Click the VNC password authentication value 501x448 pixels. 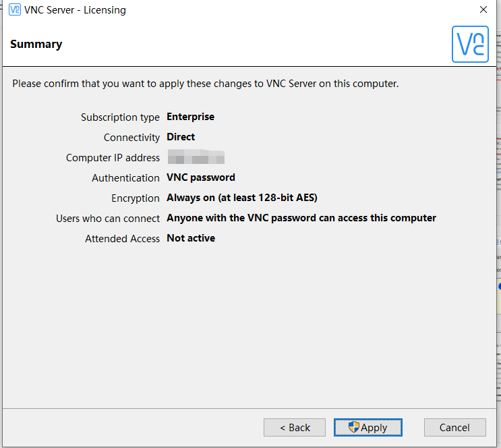click(x=200, y=177)
